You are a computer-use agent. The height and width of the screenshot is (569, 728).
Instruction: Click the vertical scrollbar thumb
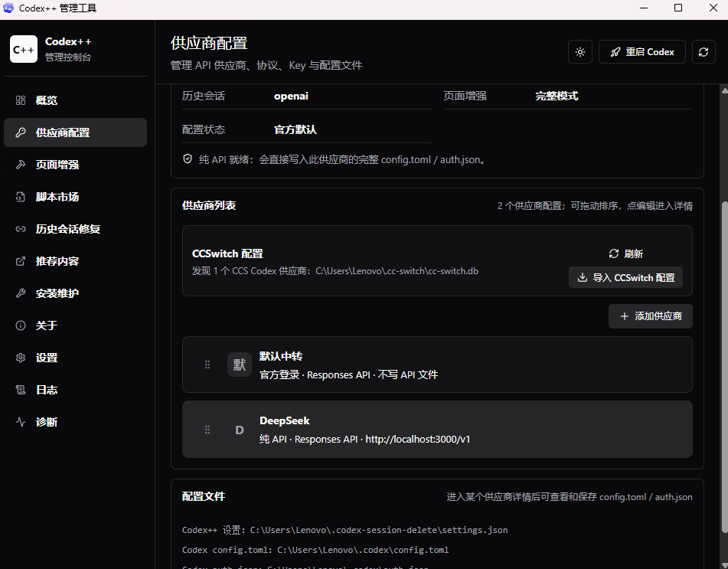[x=724, y=367]
